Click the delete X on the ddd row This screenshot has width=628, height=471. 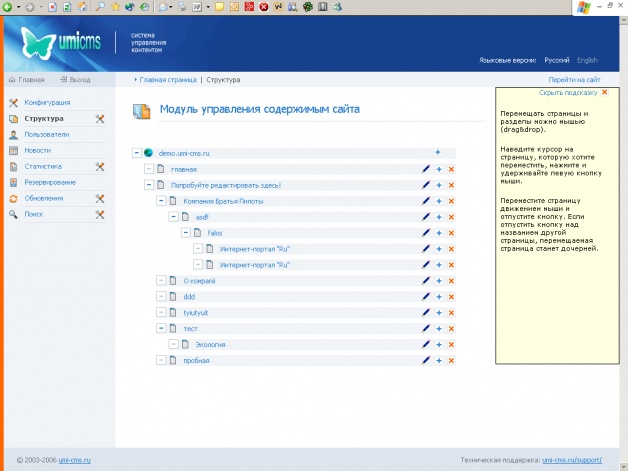pyautogui.click(x=451, y=296)
